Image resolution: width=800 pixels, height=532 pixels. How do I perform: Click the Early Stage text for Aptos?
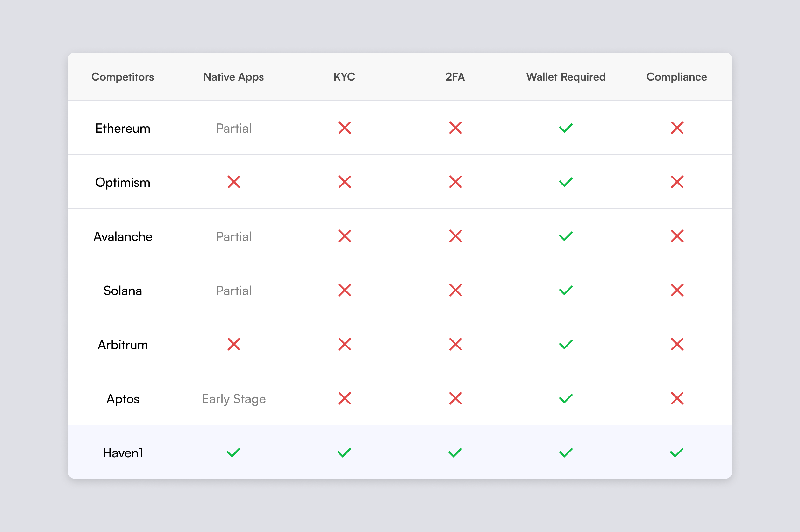234,399
